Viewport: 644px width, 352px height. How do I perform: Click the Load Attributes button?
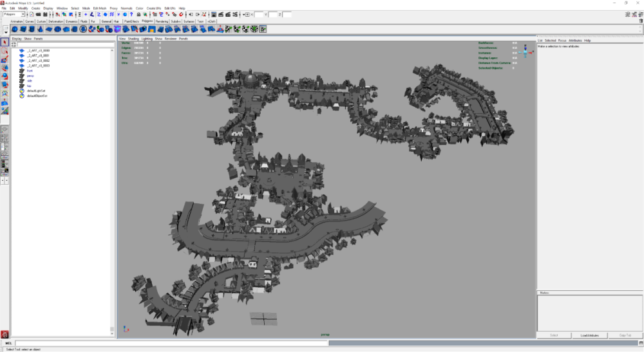point(589,335)
